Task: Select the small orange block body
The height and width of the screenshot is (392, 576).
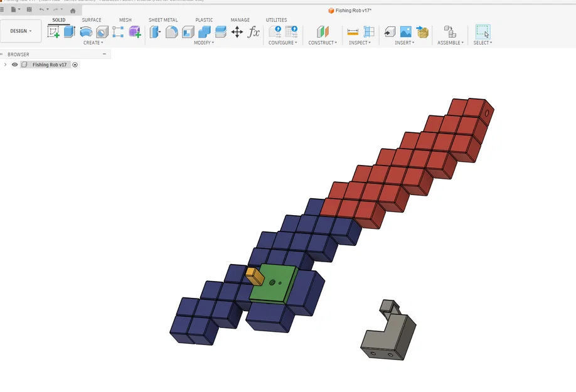Action: click(255, 277)
